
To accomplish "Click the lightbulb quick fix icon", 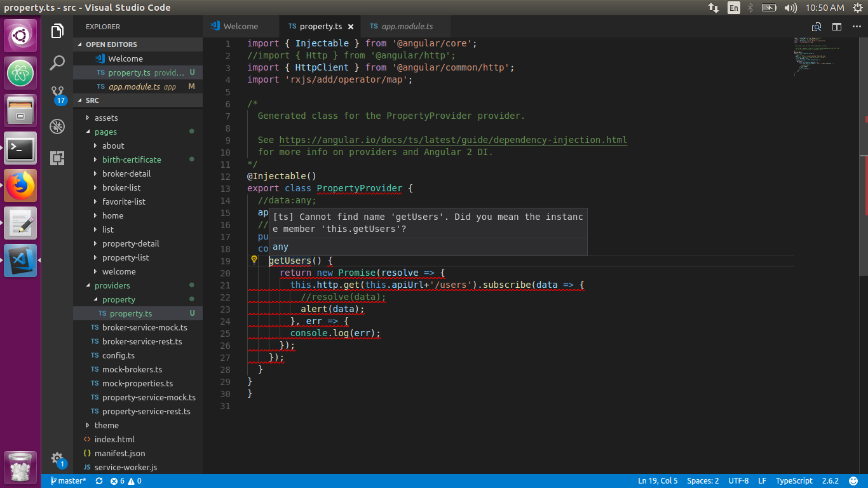I will [x=254, y=260].
